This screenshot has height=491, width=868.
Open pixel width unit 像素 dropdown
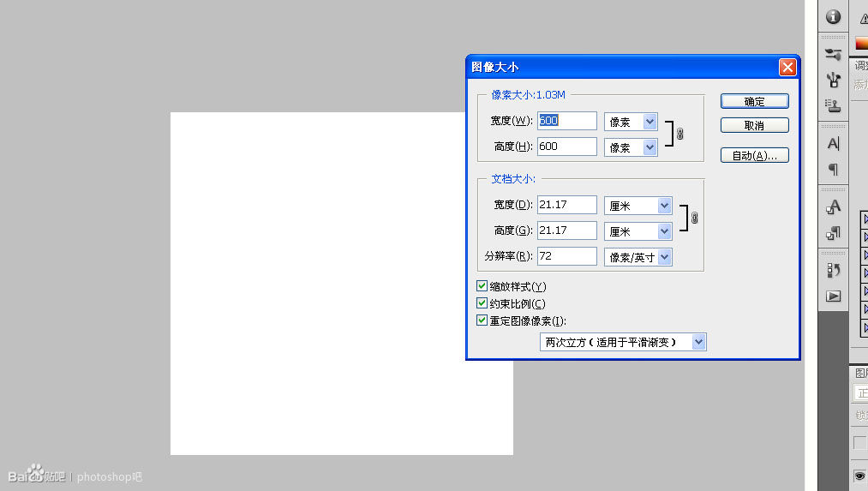tap(631, 121)
